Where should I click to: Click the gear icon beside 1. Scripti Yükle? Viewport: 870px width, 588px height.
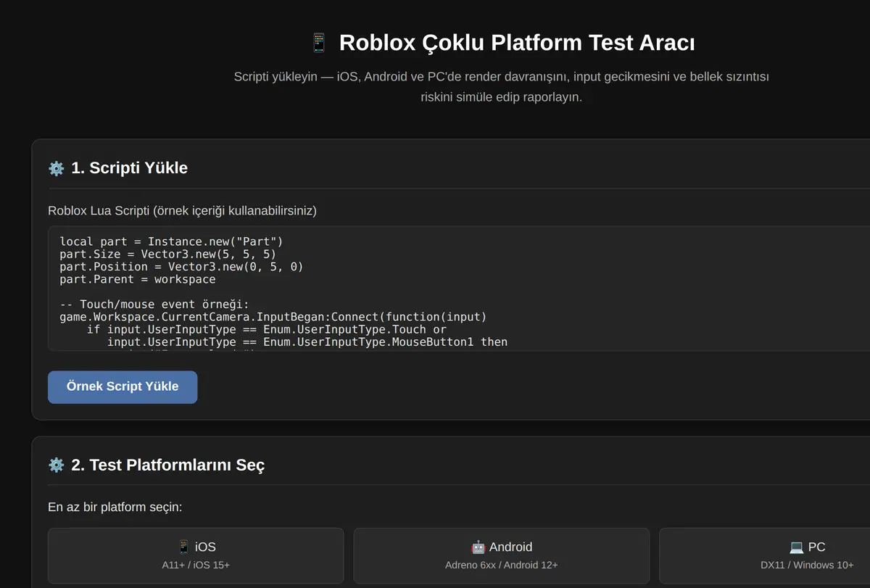pyautogui.click(x=56, y=168)
